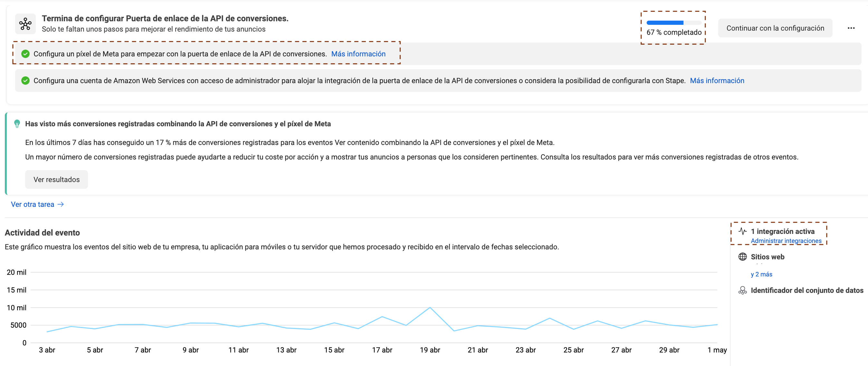Open Más información link for Meta pixel
The image size is (868, 366).
358,54
